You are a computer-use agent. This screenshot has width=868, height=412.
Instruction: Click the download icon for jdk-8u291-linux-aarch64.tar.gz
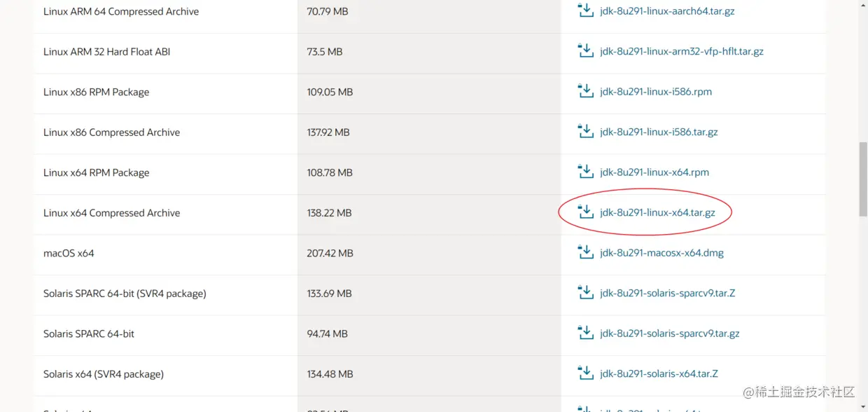pos(585,10)
